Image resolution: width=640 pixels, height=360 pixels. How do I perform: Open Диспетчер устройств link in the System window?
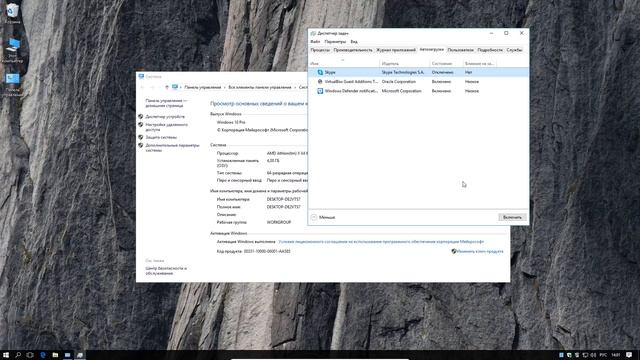pos(165,117)
